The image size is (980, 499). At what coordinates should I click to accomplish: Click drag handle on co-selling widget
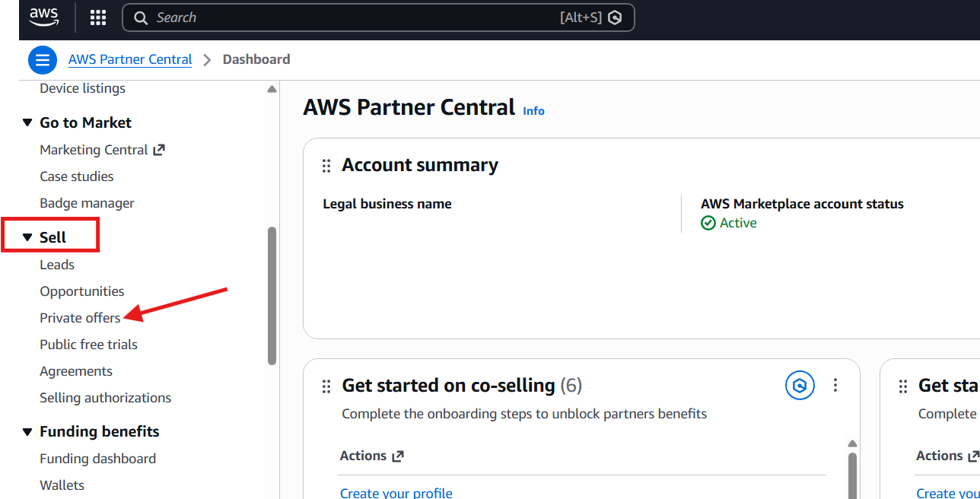coord(326,386)
